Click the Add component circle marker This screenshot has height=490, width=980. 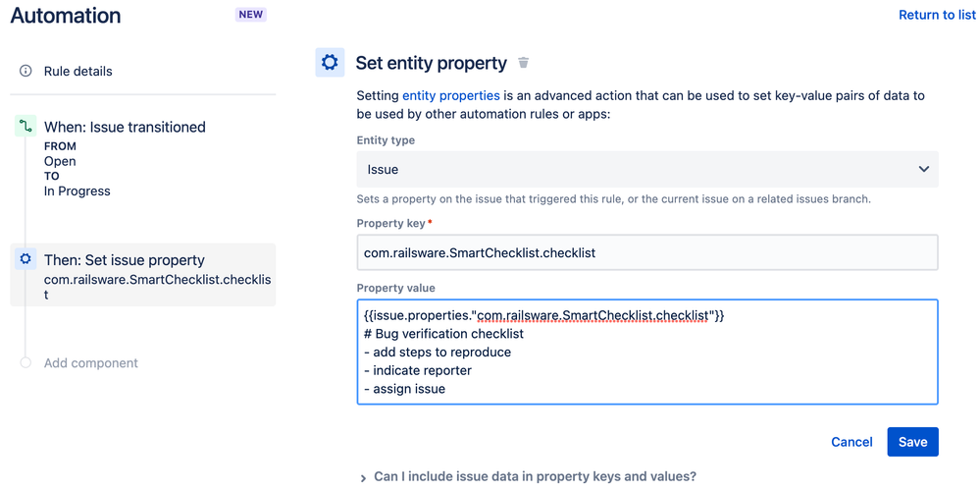click(26, 363)
